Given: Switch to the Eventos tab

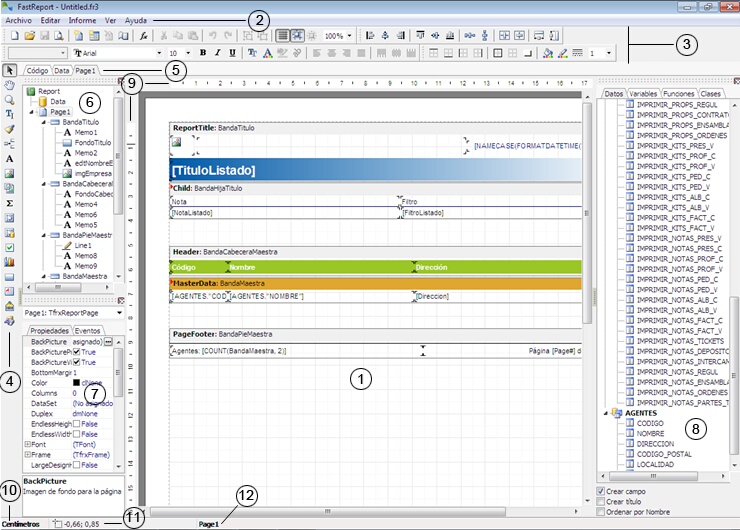Looking at the screenshot, I should [90, 330].
